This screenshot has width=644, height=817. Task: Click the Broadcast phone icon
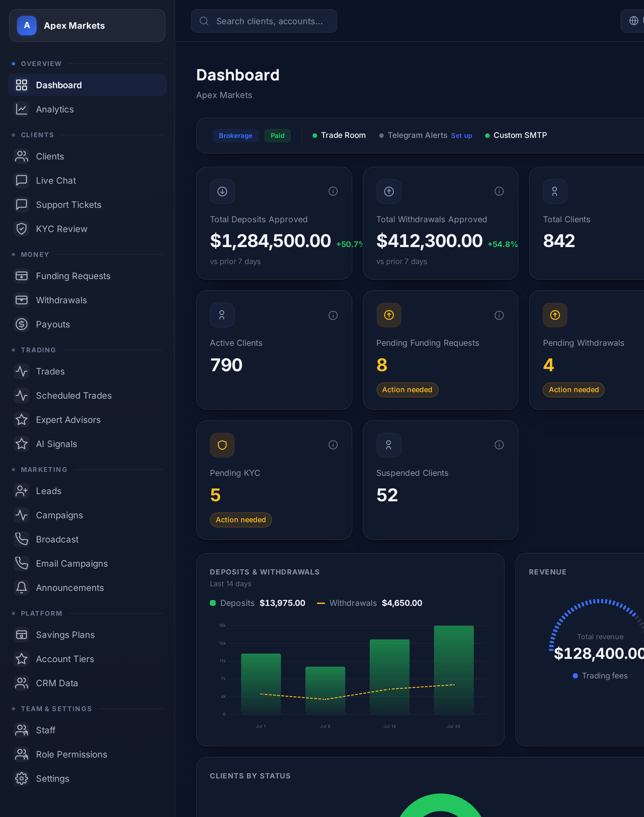[22, 539]
